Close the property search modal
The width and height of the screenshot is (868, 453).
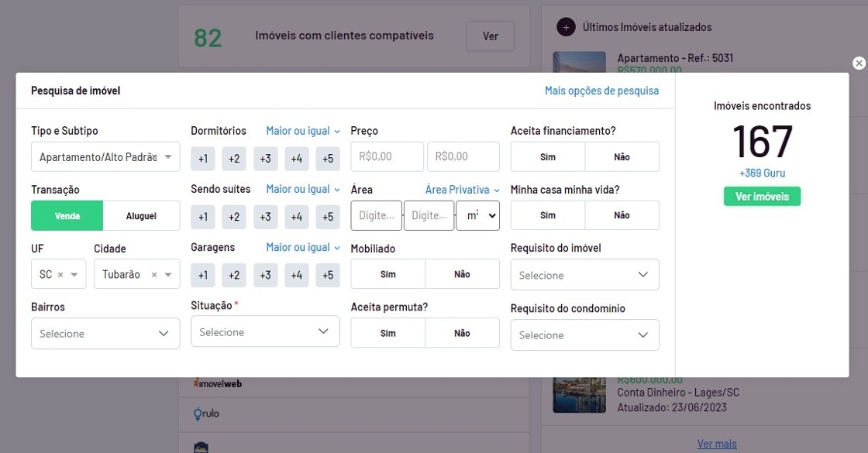(x=859, y=63)
